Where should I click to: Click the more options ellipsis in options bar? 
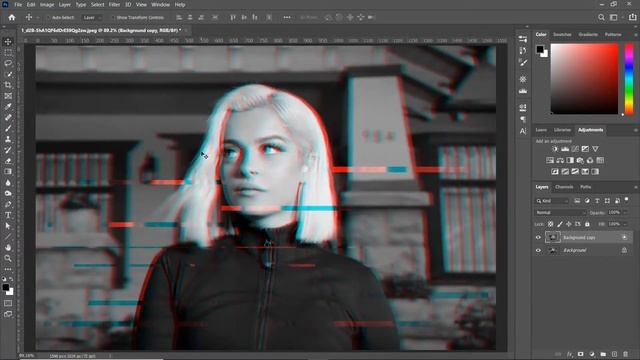tap(287, 17)
